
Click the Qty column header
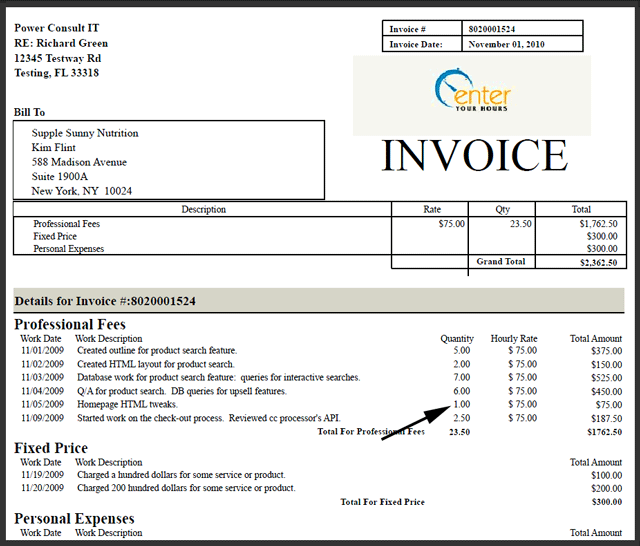click(x=502, y=209)
